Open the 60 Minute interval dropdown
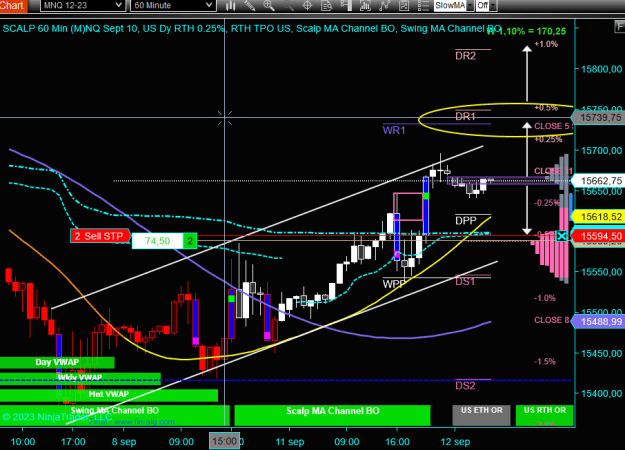625x450 pixels. pyautogui.click(x=173, y=5)
